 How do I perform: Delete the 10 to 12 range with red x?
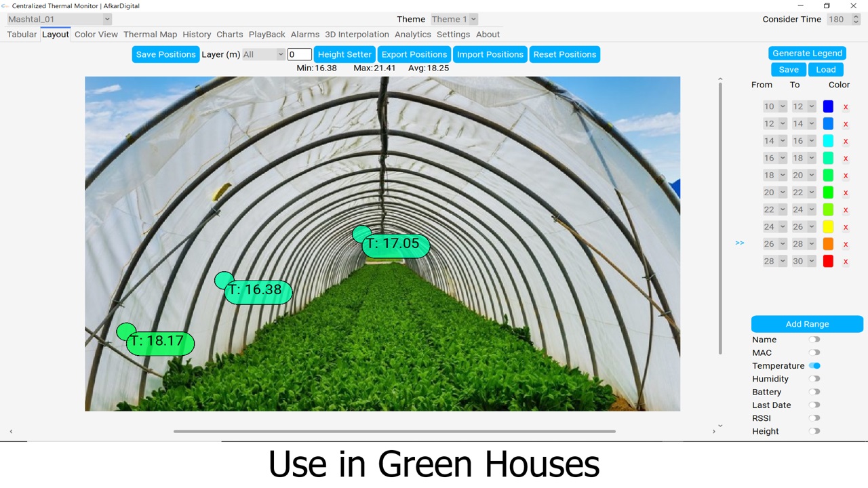click(846, 107)
